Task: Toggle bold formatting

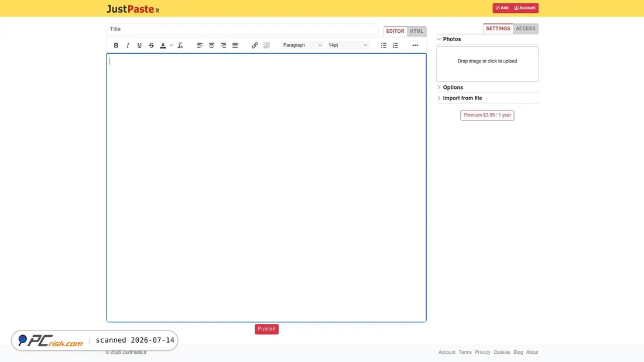Action: pyautogui.click(x=116, y=45)
